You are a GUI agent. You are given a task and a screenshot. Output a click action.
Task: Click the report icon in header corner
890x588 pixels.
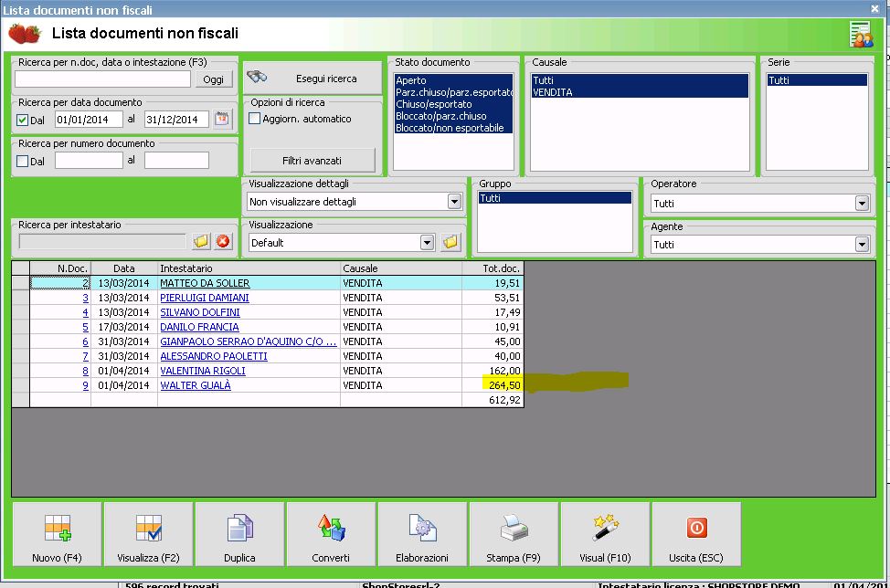coord(861,34)
